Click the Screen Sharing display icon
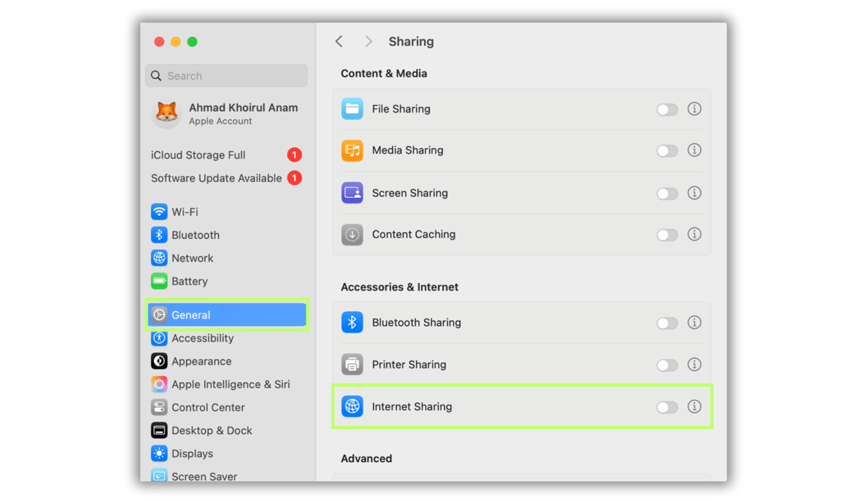 (352, 193)
